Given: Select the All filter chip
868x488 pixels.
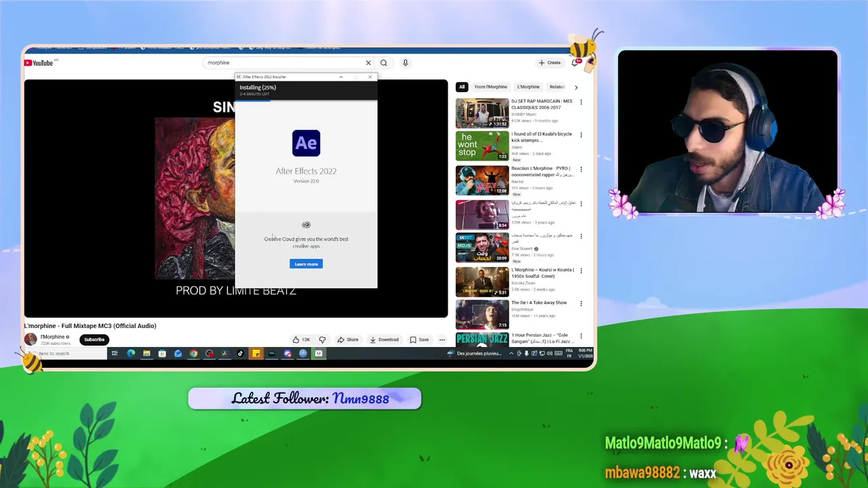Looking at the screenshot, I should (462, 87).
